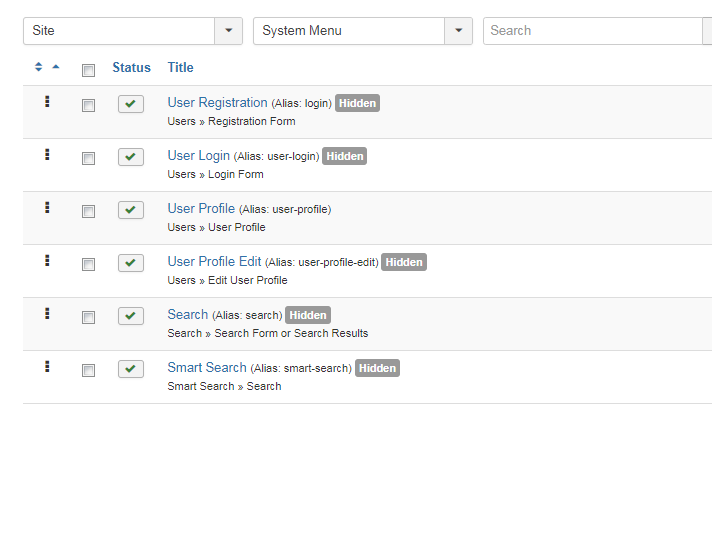Click the drag handle beside User Profile Edit
The image size is (712, 537).
[x=47, y=260]
